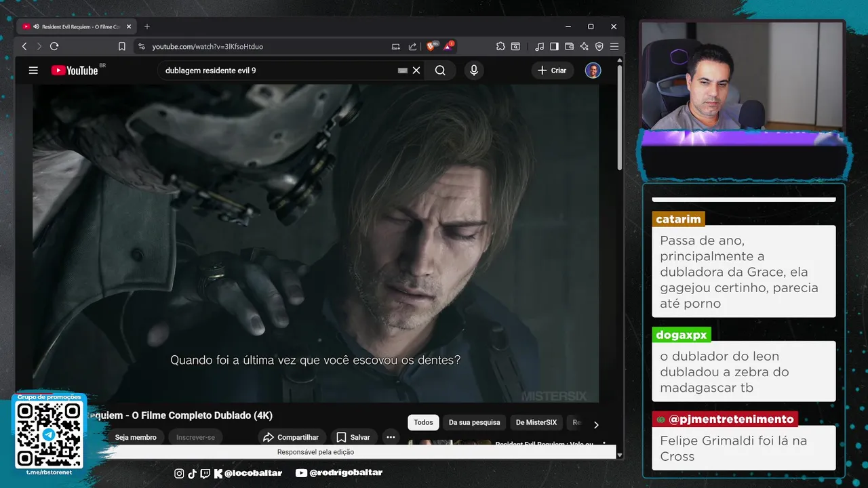Toggle the browser sidebar panel

(554, 46)
